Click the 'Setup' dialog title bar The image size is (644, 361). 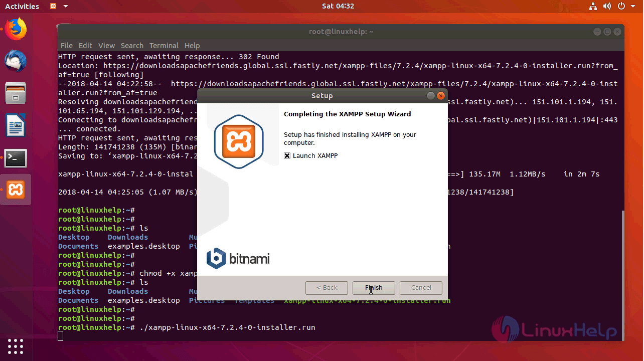[x=322, y=96]
